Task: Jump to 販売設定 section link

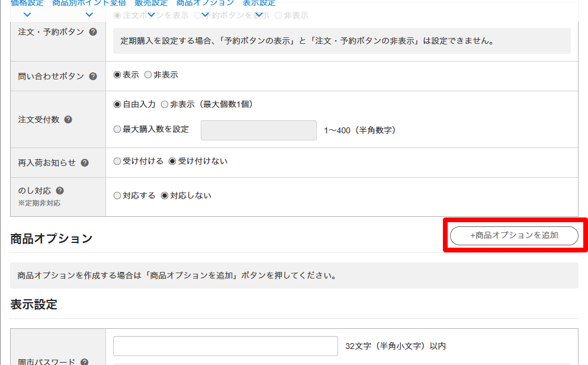Action: click(x=151, y=3)
